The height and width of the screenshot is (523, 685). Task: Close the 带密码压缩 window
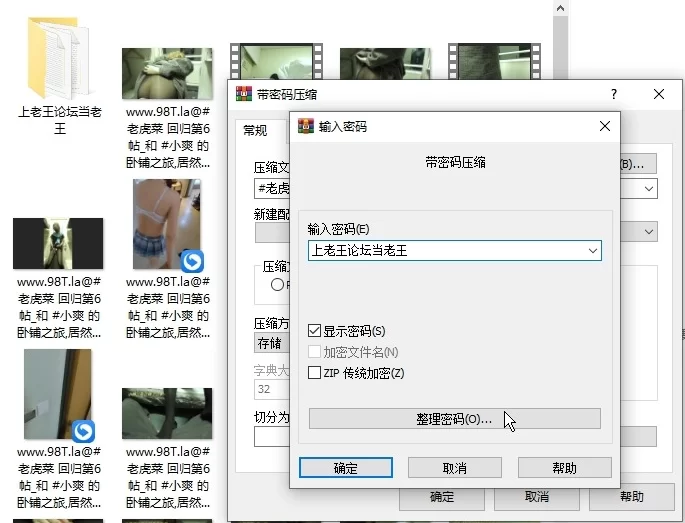click(659, 94)
